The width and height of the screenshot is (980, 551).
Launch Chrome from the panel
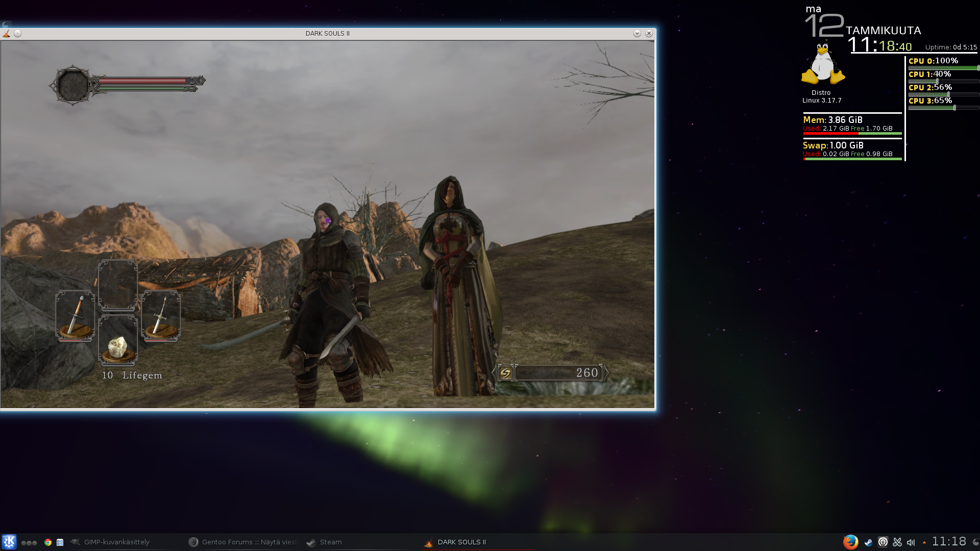coord(48,542)
